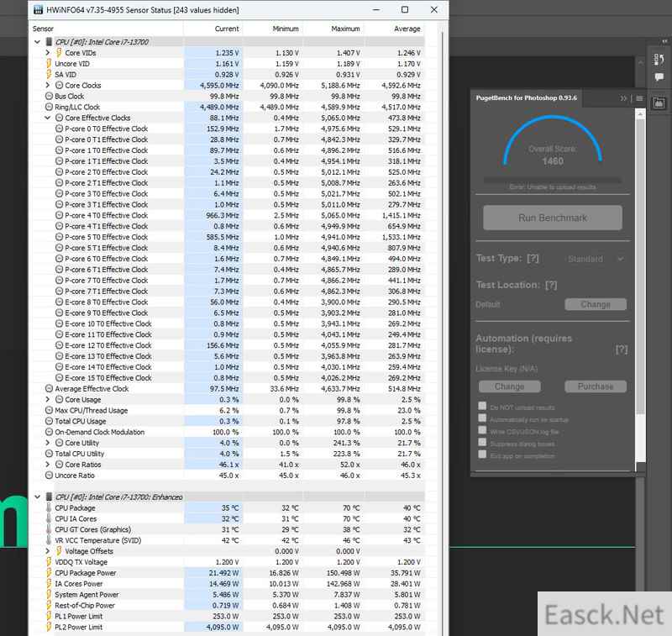Open the [?] help beside Automation (requires license)
The width and height of the screenshot is (672, 636).
click(x=622, y=350)
